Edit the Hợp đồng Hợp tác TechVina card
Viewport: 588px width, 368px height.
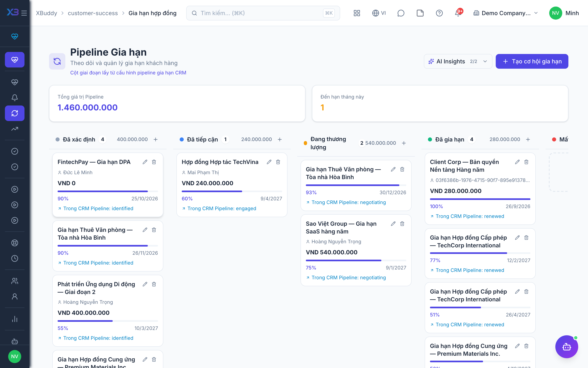click(x=269, y=162)
